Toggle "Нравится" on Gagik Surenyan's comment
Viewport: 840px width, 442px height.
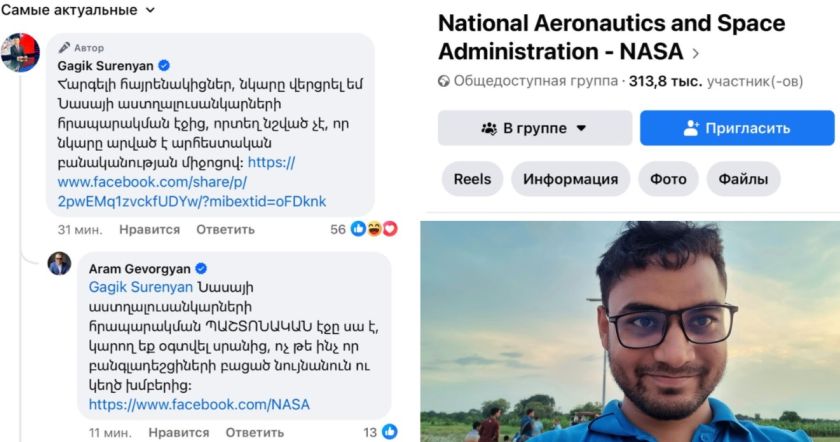point(149,230)
